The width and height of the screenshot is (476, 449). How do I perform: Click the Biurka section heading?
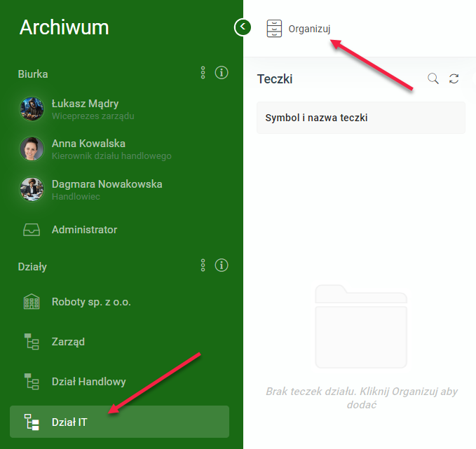[x=33, y=74]
